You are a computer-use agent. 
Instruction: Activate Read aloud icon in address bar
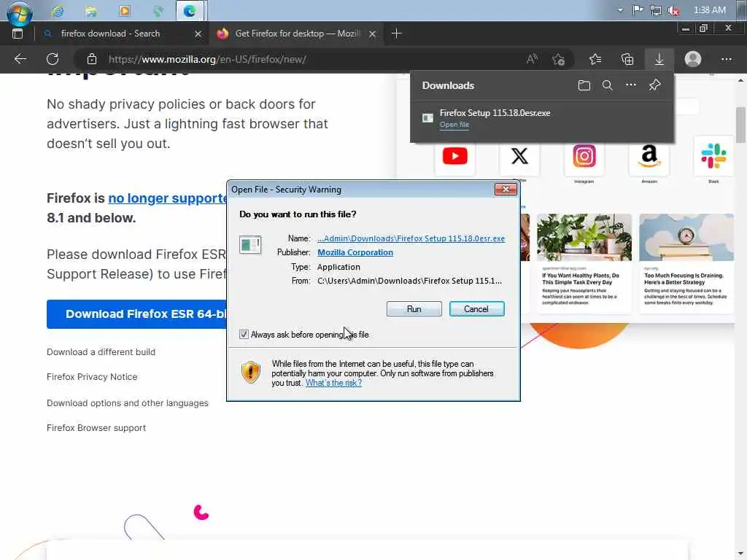[x=532, y=59]
